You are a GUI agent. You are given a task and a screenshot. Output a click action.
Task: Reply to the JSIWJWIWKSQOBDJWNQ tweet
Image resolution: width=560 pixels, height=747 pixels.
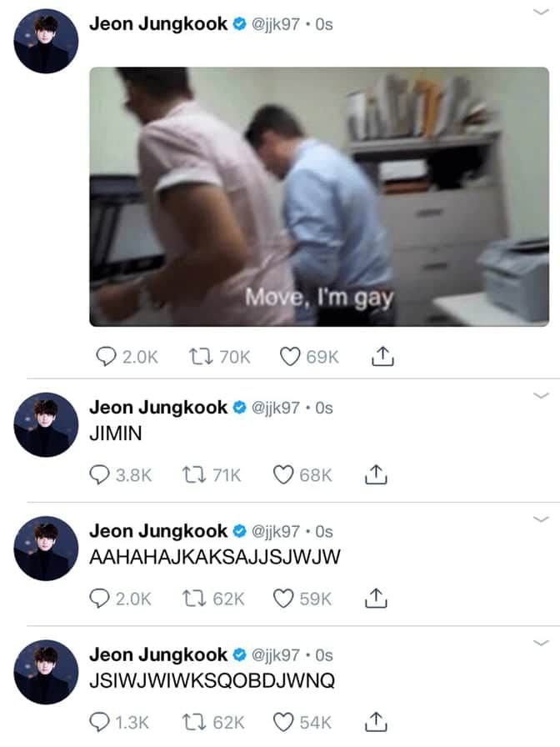pyautogui.click(x=99, y=723)
